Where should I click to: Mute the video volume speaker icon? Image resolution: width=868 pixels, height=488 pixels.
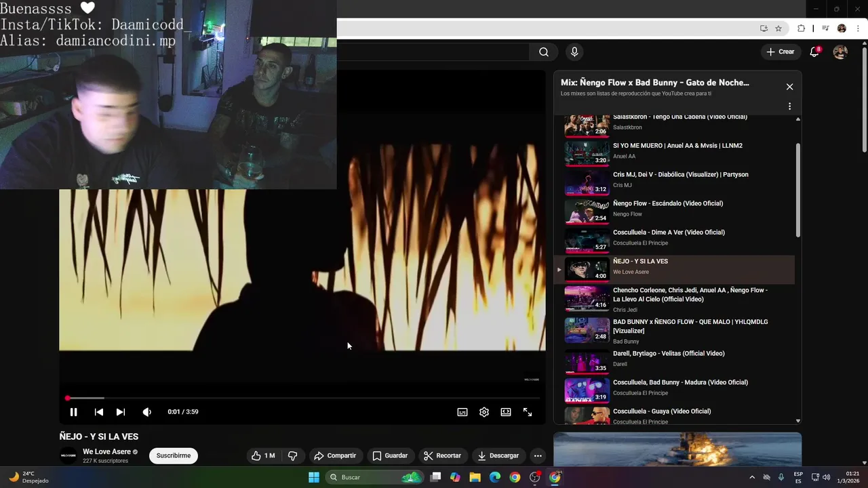[x=147, y=412]
